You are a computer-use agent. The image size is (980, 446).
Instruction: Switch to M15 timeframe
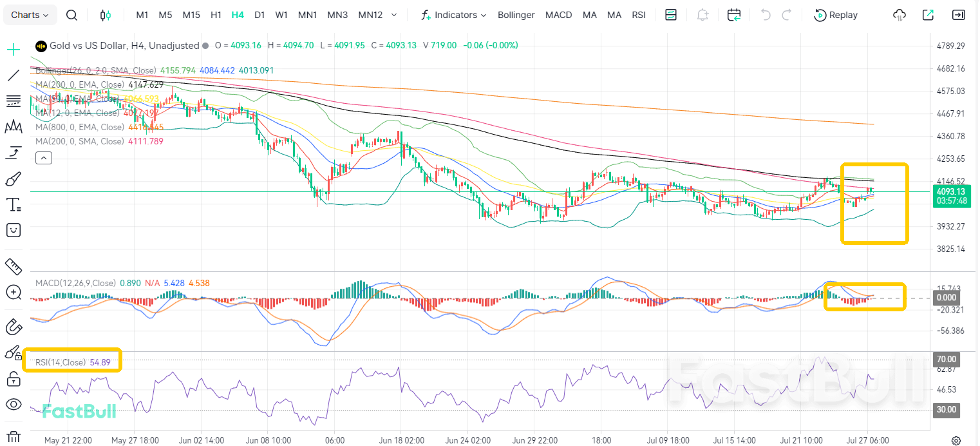191,15
